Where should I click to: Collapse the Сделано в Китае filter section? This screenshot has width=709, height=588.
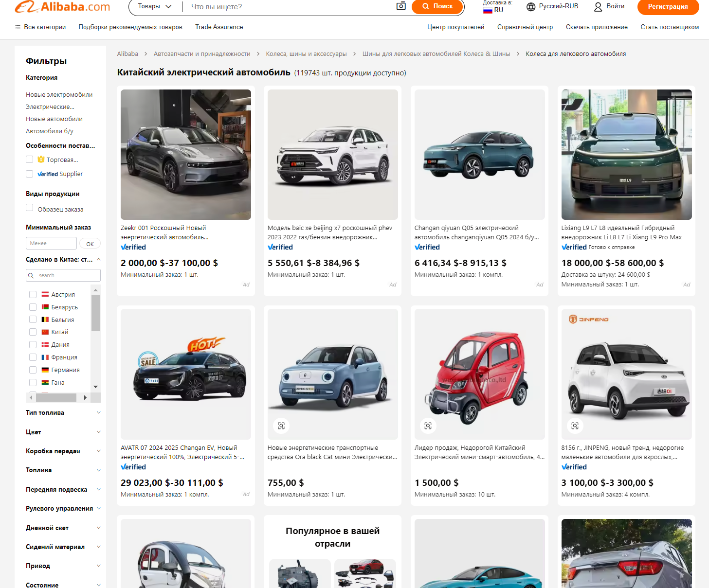click(99, 259)
